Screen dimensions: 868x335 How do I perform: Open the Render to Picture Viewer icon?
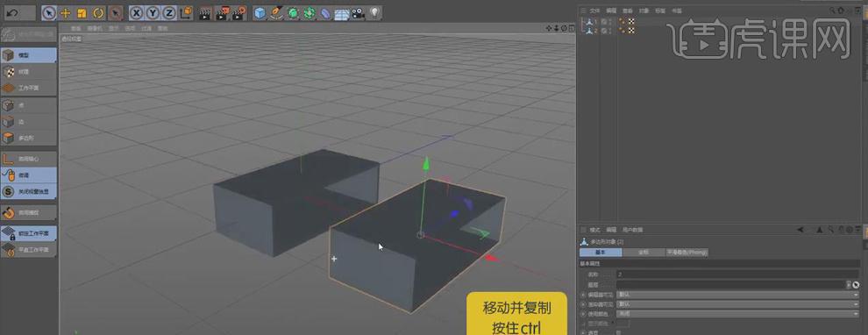click(222, 12)
